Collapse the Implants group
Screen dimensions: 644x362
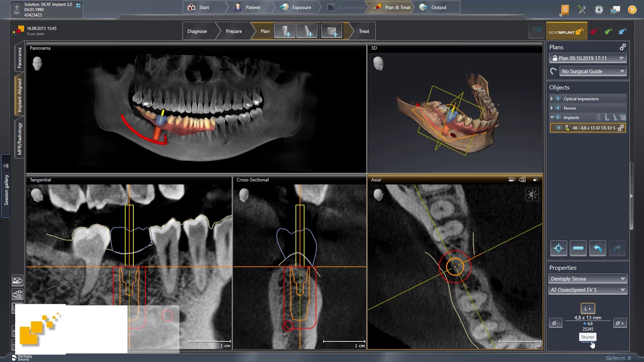[x=552, y=118]
